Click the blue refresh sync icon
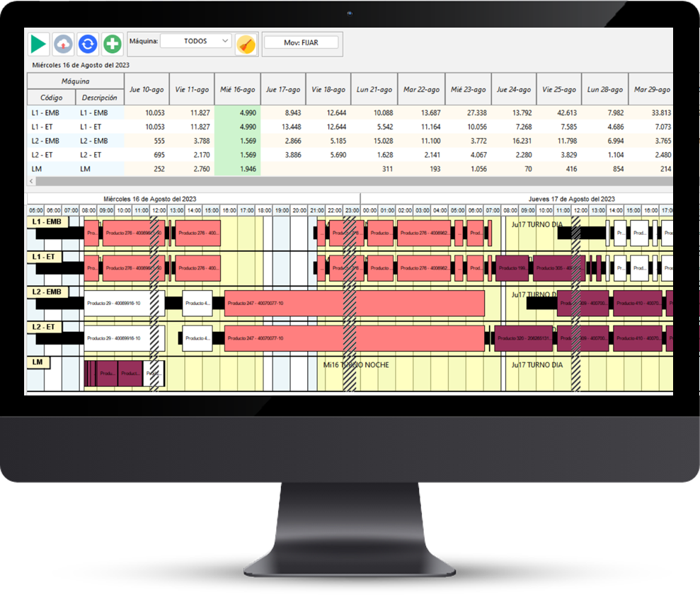 88,44
